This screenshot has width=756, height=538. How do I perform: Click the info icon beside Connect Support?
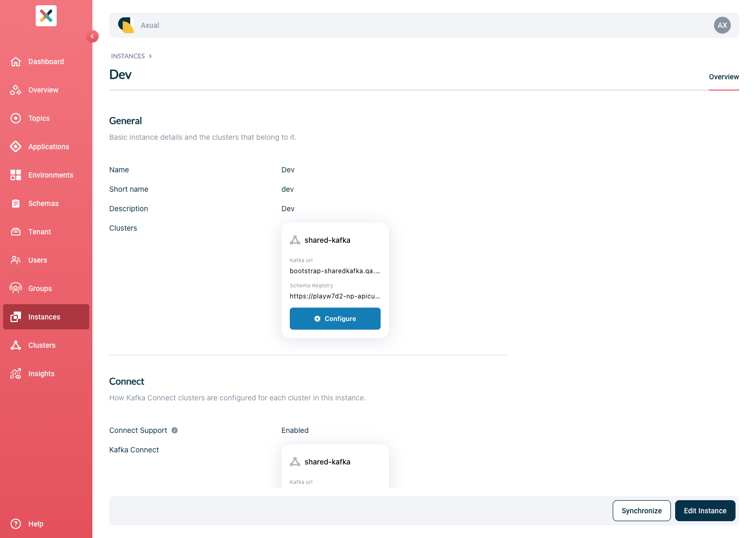[x=175, y=430]
